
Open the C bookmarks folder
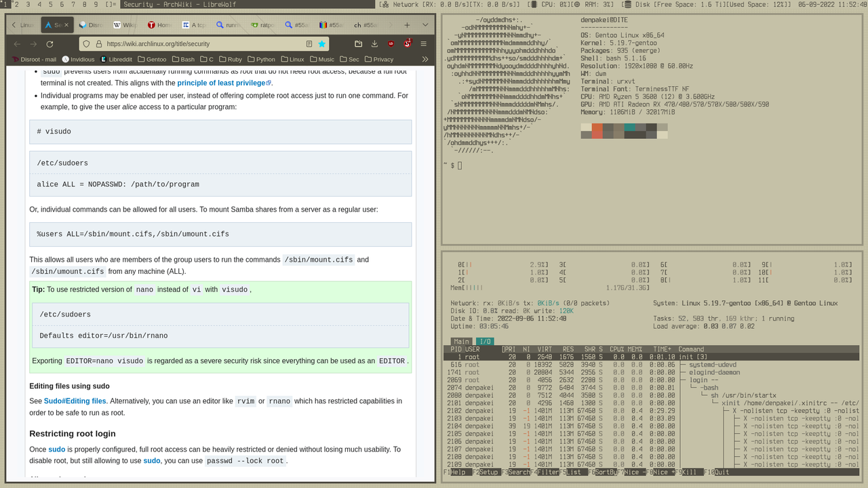pos(207,59)
